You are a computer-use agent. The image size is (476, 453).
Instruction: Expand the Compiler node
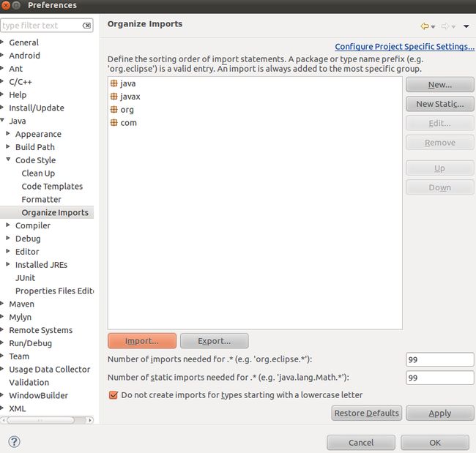point(8,225)
